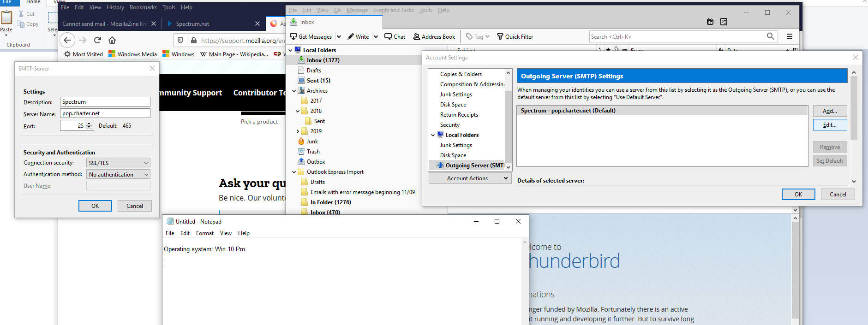Open Firefox History menu
Screen dimensions: 868x325
tap(115, 7)
